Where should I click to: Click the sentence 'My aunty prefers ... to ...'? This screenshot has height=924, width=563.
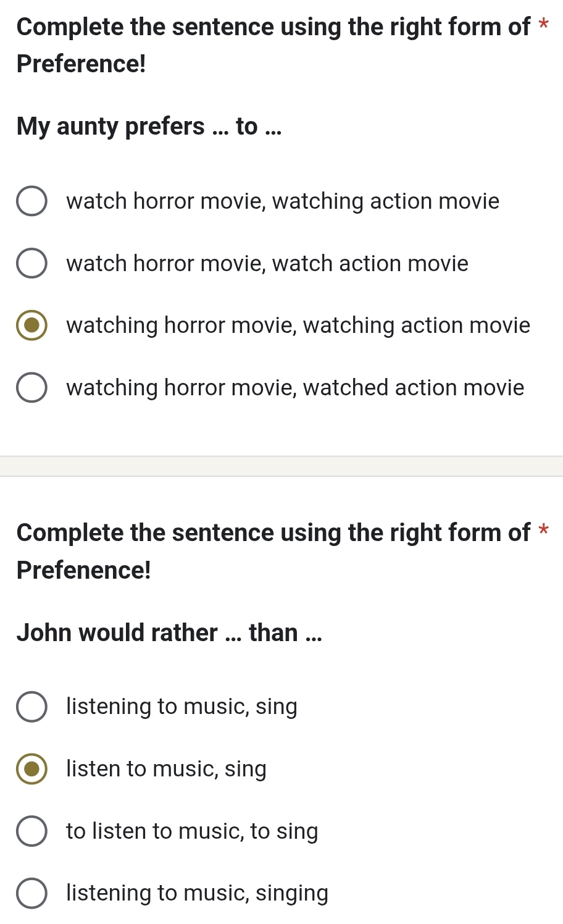[149, 127]
